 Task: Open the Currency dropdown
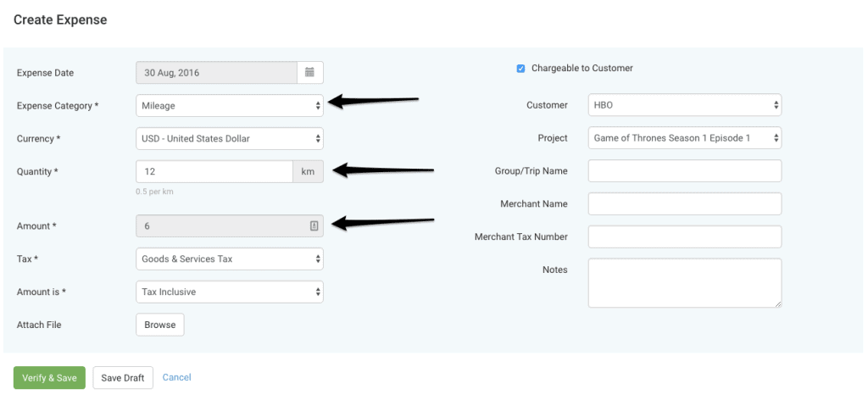230,138
